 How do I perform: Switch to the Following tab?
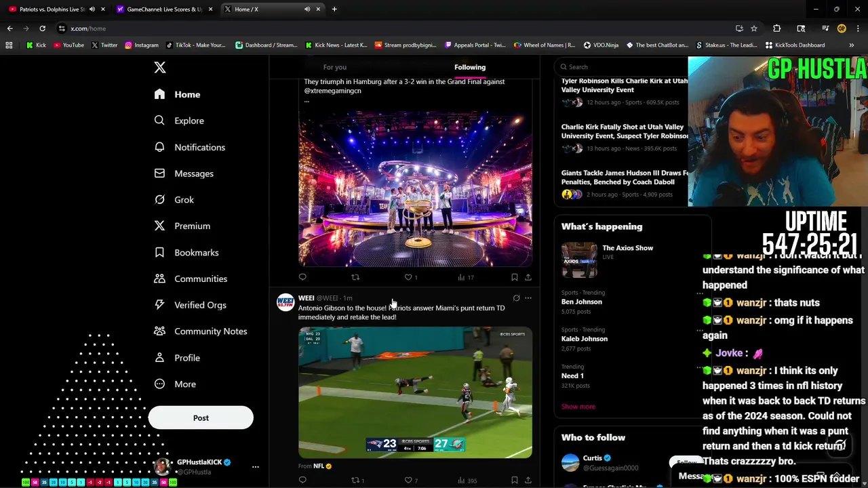pyautogui.click(x=470, y=67)
